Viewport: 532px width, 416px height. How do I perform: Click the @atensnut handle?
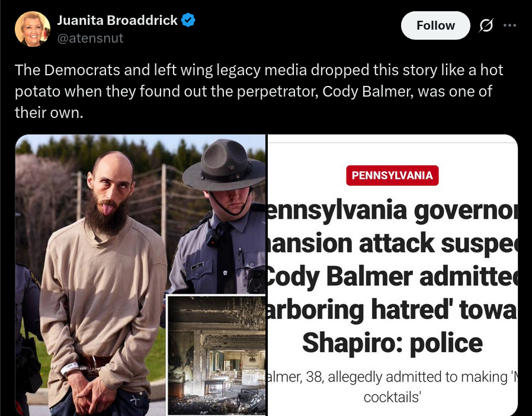click(x=90, y=38)
